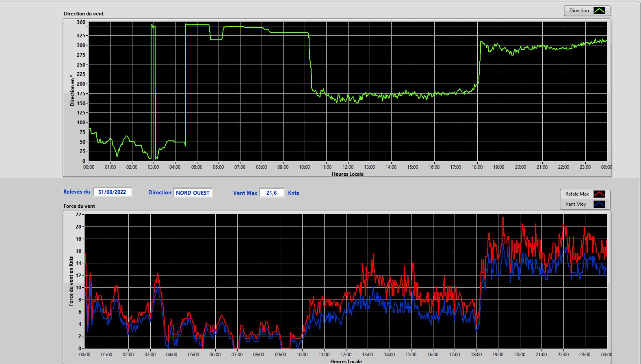Click the 'Force du vent' chart title
This screenshot has width=641, height=364.
[79, 206]
